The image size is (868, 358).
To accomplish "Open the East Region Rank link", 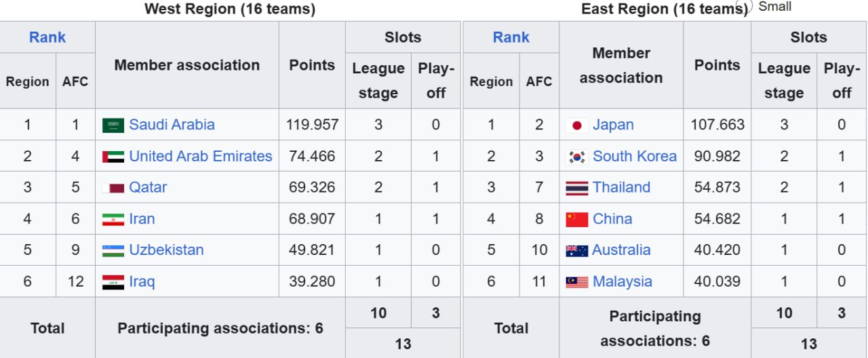I will [511, 37].
